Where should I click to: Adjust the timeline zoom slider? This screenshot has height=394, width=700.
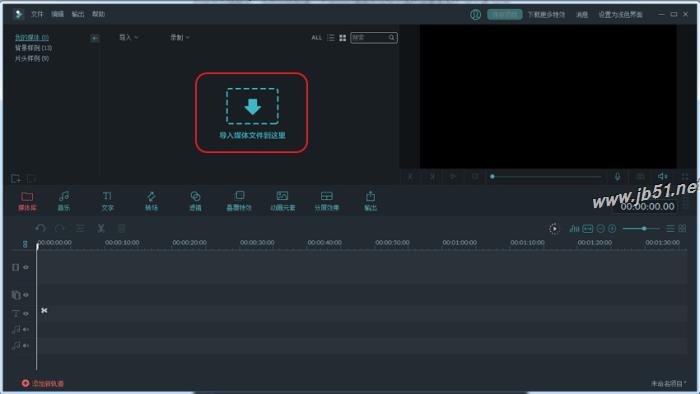[x=641, y=228]
